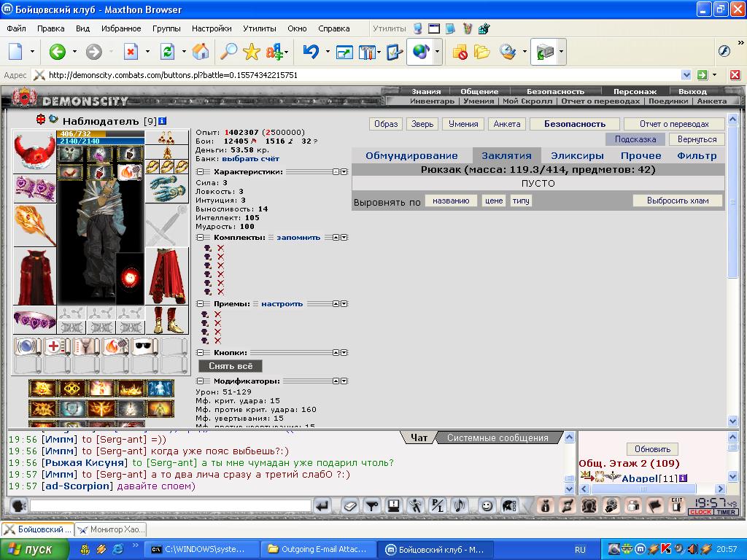Delete the first Комплекты set via red X
The image size is (747, 560).
tap(220, 248)
